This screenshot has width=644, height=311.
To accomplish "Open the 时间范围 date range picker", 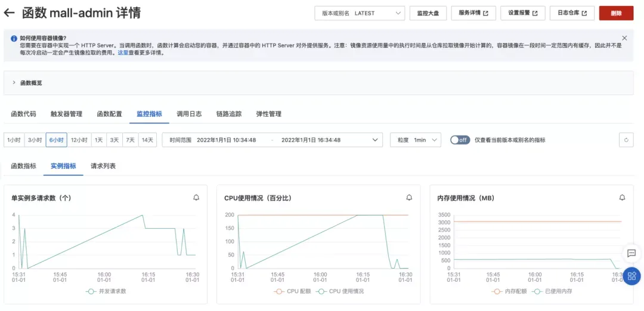I will [273, 140].
